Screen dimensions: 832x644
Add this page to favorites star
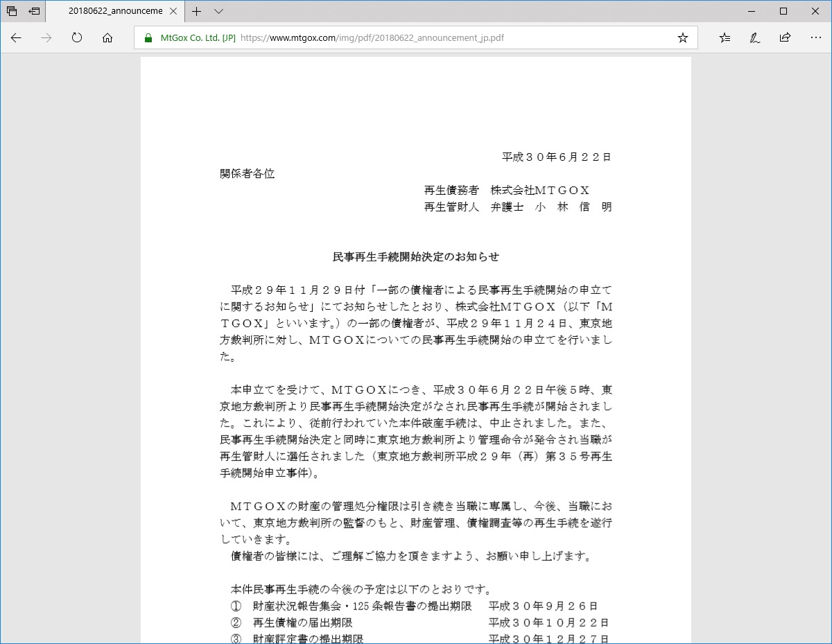pyautogui.click(x=683, y=37)
